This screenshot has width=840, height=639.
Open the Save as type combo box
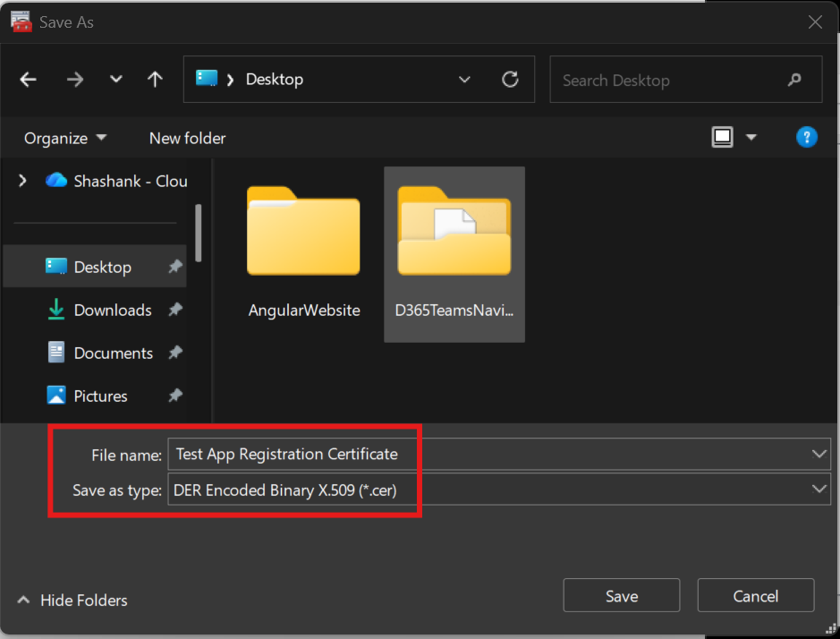[499, 490]
